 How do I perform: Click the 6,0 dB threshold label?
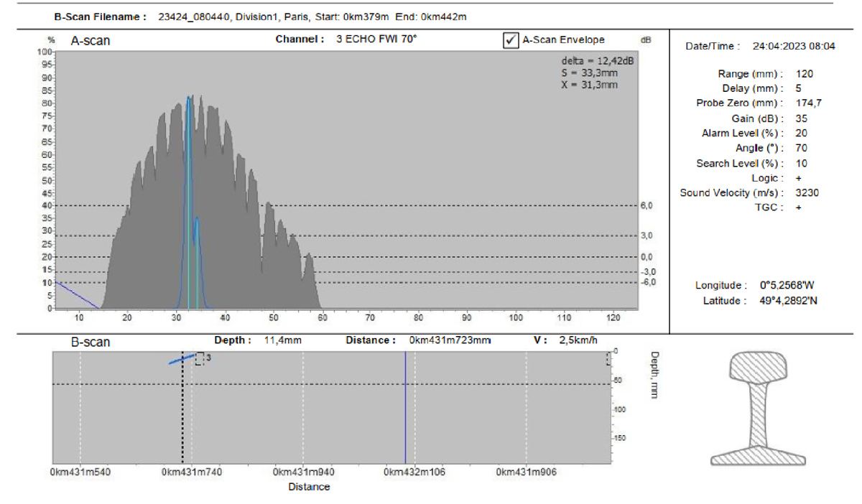tap(646, 206)
